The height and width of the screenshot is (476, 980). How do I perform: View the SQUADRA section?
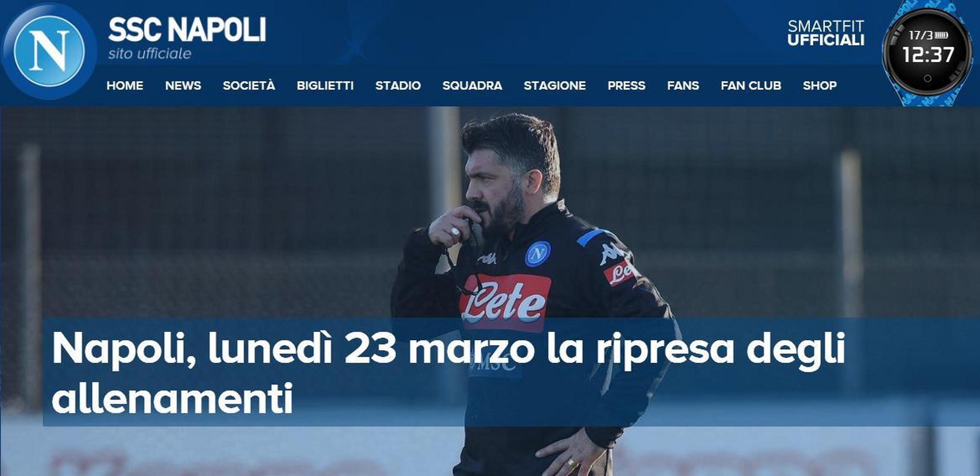pyautogui.click(x=472, y=86)
